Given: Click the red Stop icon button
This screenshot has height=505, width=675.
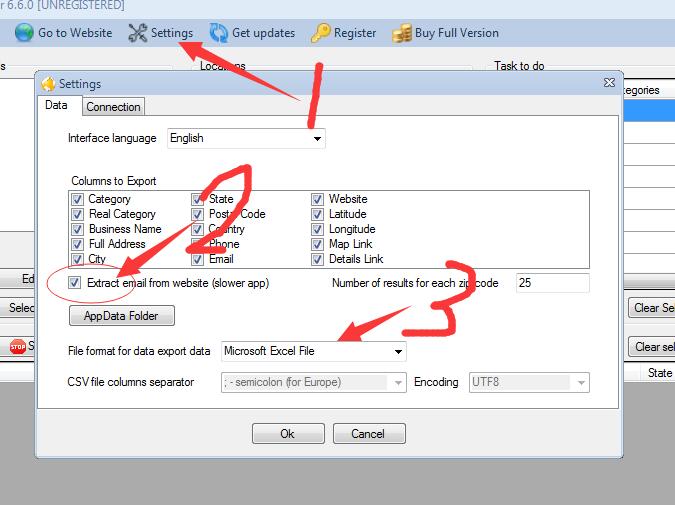Looking at the screenshot, I should pos(17,347).
